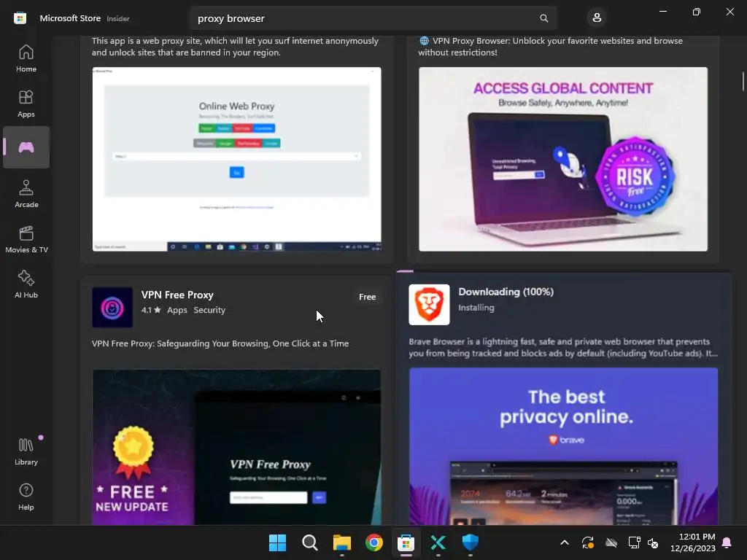The height and width of the screenshot is (560, 747).
Task: Open the VPN Free Proxy app title
Action: [177, 295]
